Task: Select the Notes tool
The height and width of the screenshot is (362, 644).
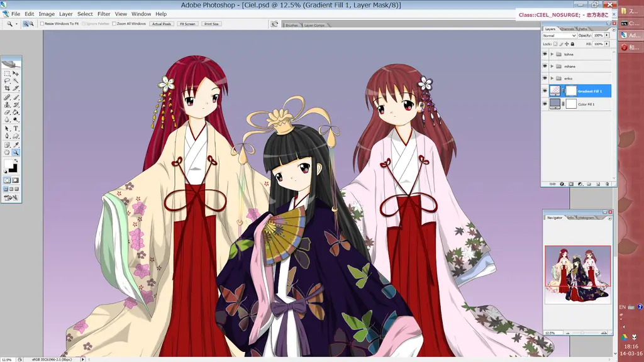Action: [x=7, y=145]
